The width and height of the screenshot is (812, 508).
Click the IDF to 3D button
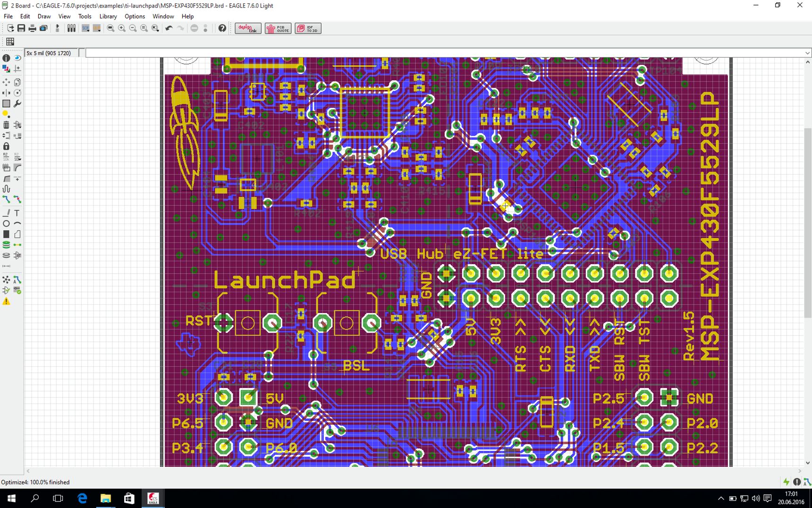[308, 28]
